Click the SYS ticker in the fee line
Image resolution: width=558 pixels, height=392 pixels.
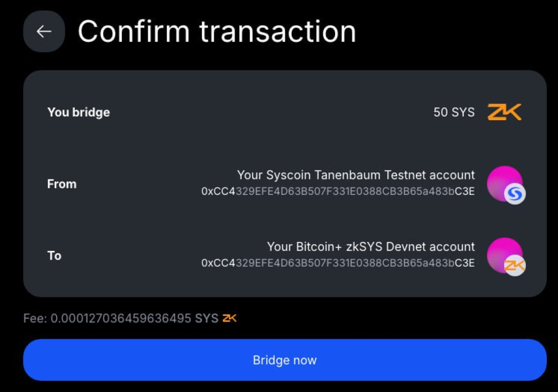206,318
